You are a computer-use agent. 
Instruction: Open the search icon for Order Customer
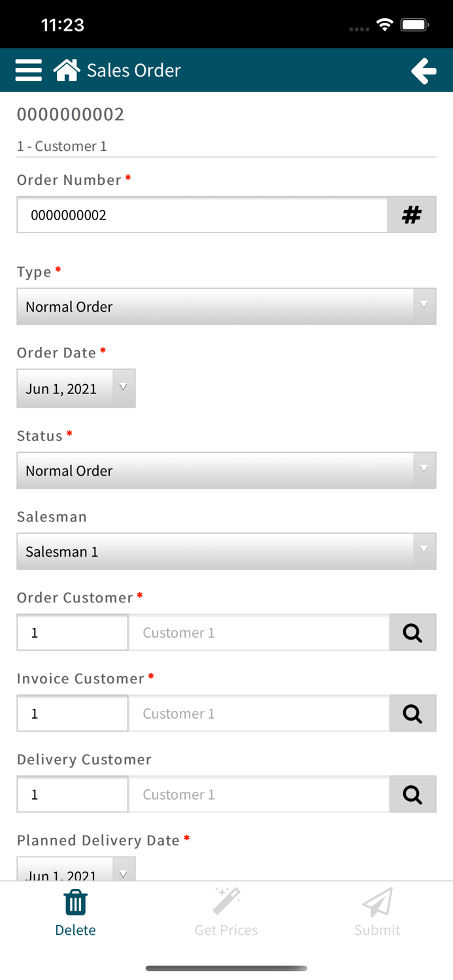tap(412, 632)
